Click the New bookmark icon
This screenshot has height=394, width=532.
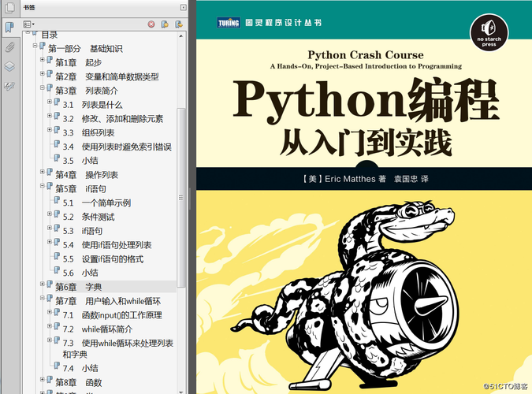[x=165, y=24]
